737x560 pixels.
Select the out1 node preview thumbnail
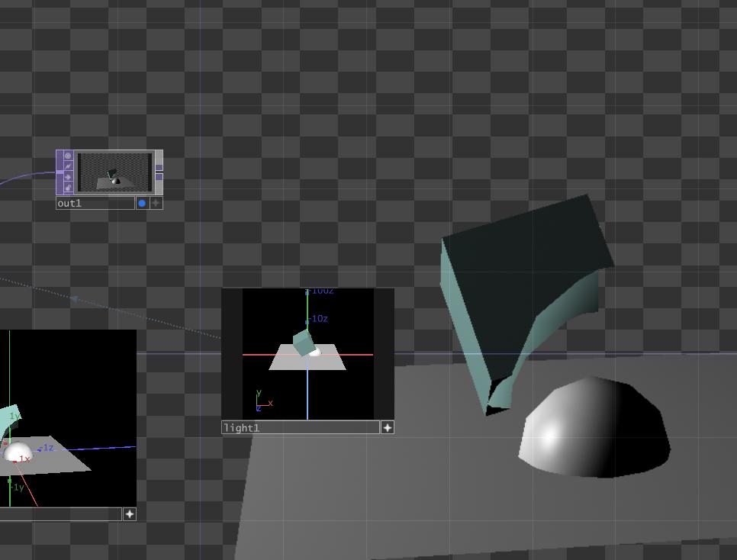pyautogui.click(x=114, y=172)
